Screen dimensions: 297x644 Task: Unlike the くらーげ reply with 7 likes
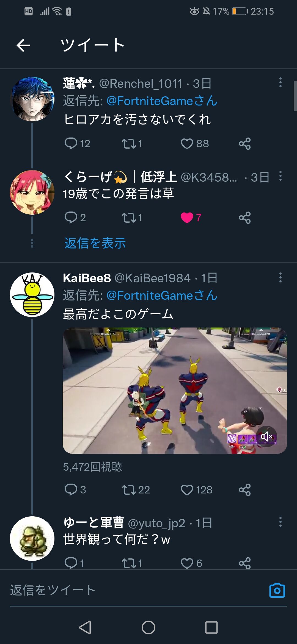tap(187, 218)
